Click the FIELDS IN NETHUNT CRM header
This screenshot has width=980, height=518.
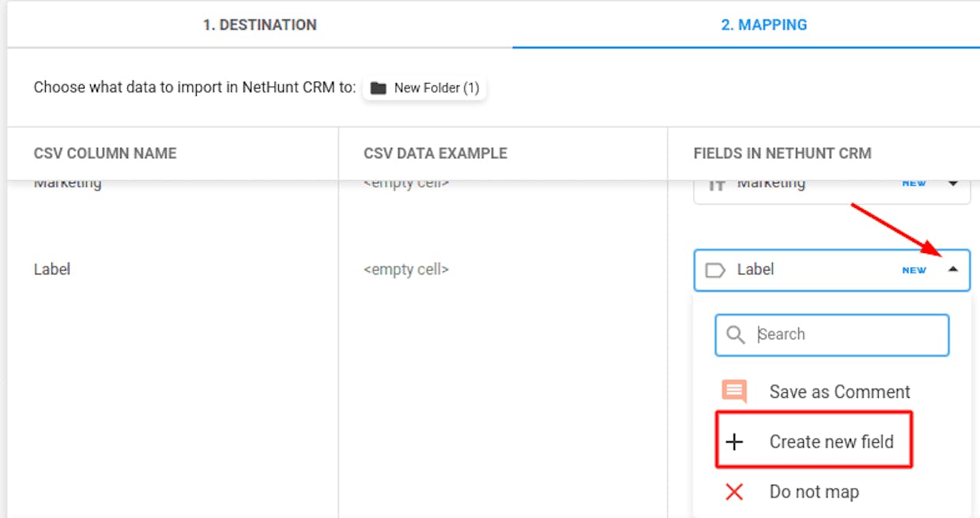[782, 153]
